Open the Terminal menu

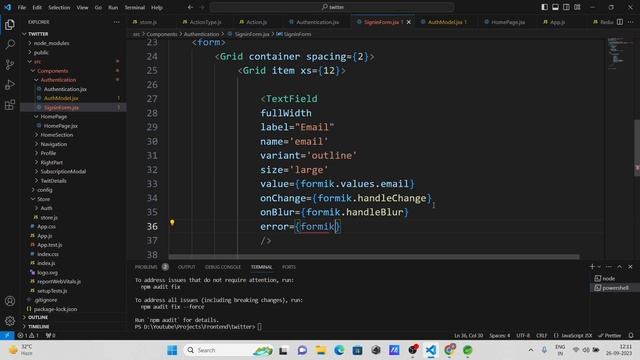(134, 7)
